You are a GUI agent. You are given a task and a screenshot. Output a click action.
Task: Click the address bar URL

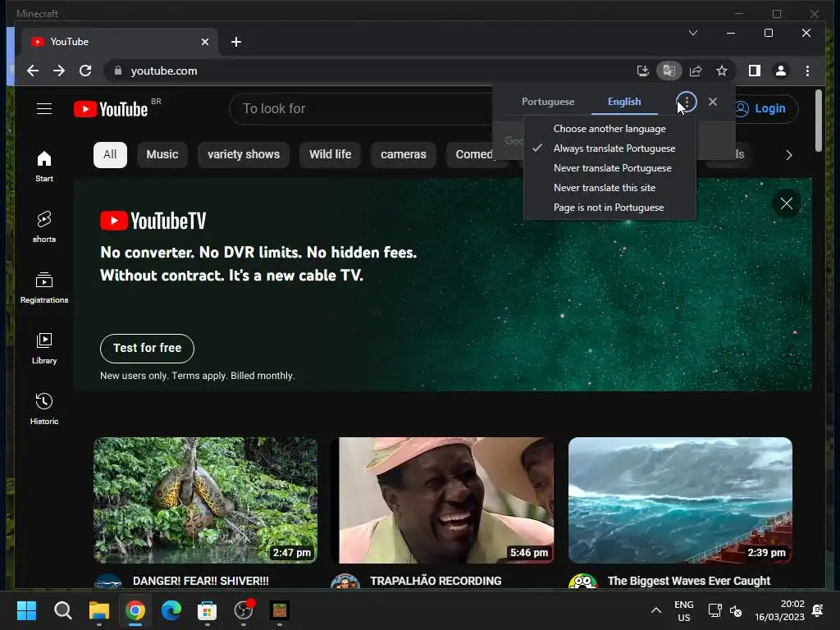[x=164, y=71]
